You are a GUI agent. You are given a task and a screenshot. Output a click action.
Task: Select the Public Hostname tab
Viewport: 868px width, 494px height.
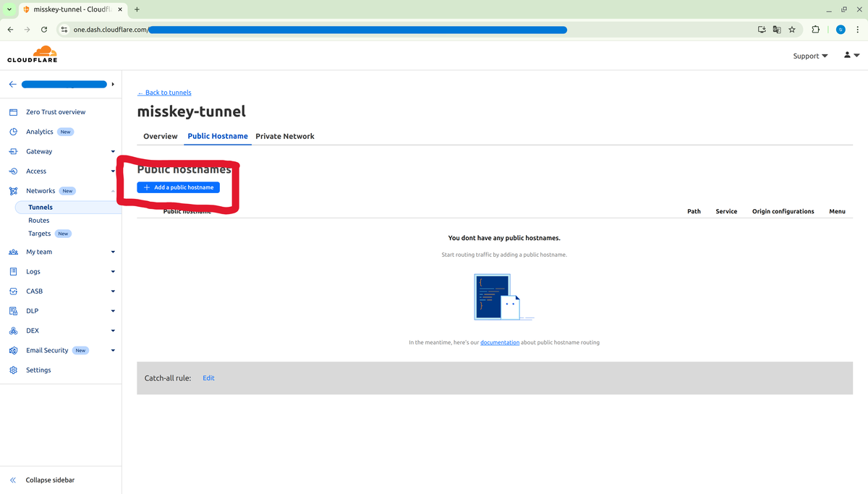(218, 136)
